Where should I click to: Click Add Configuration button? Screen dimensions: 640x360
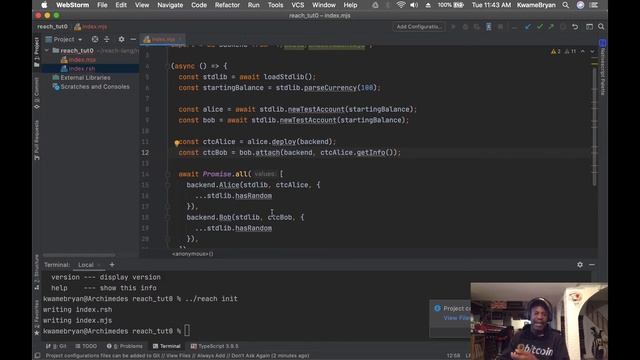[419, 27]
